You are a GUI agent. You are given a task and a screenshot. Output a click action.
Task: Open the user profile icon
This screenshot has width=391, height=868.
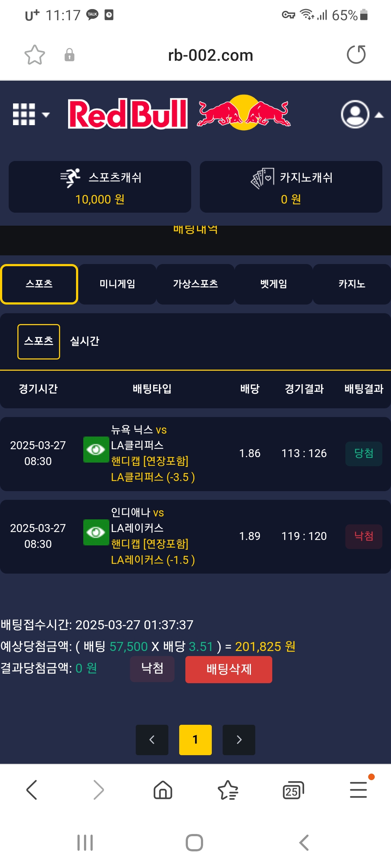355,114
